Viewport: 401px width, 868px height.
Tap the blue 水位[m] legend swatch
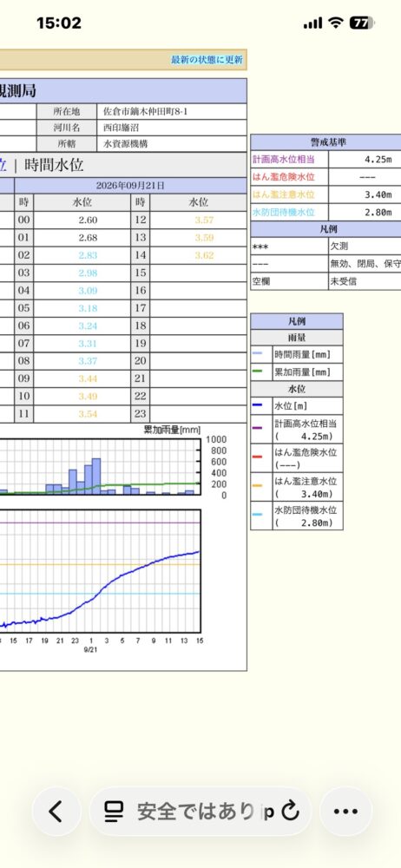click(x=257, y=405)
